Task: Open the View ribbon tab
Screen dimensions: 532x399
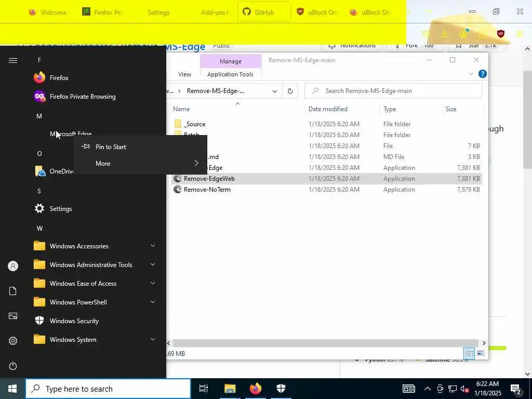Action: pos(184,74)
